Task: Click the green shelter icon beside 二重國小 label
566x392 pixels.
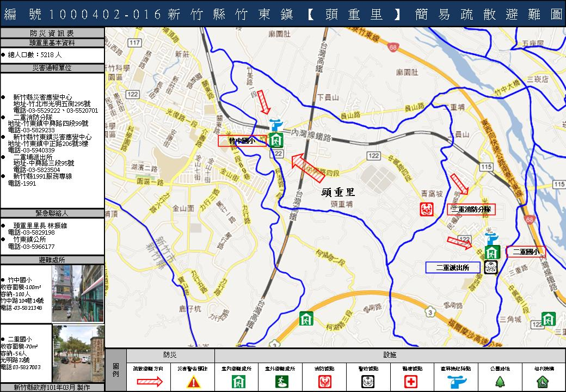Action: pos(493,252)
